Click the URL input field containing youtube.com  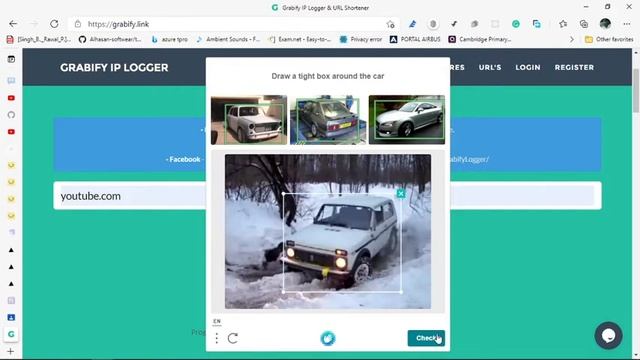[327, 196]
